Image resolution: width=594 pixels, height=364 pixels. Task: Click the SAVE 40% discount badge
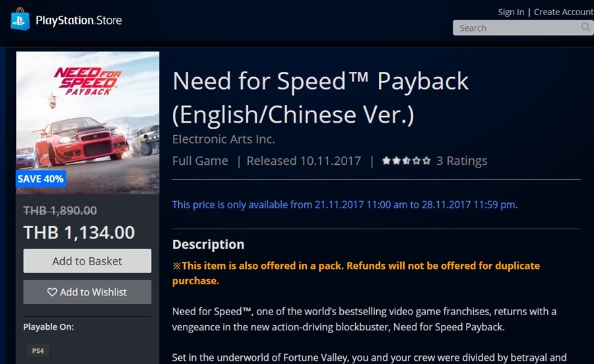[x=40, y=179]
